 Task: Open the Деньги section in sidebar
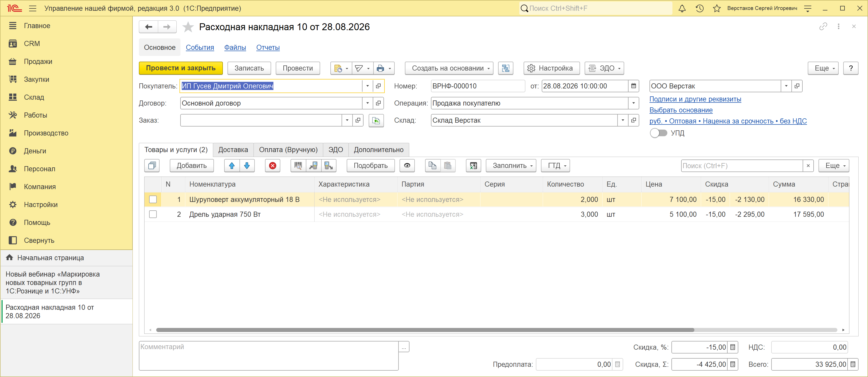point(35,151)
